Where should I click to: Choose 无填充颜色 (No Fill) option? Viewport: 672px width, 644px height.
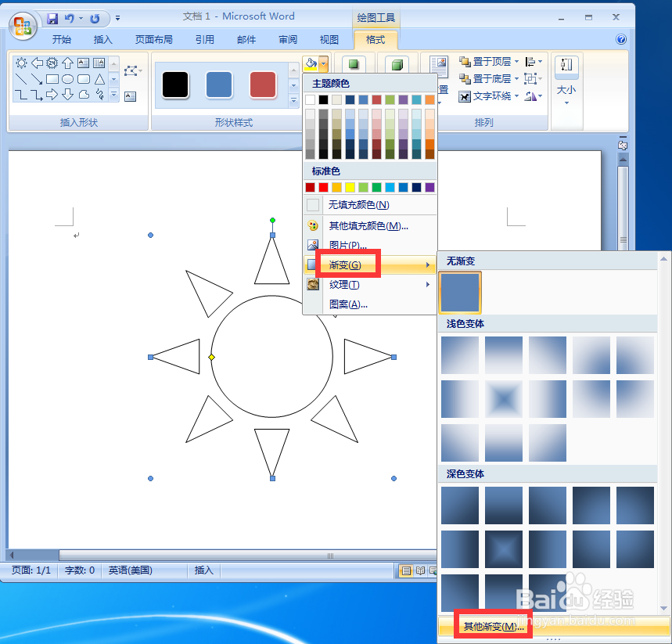pos(370,205)
